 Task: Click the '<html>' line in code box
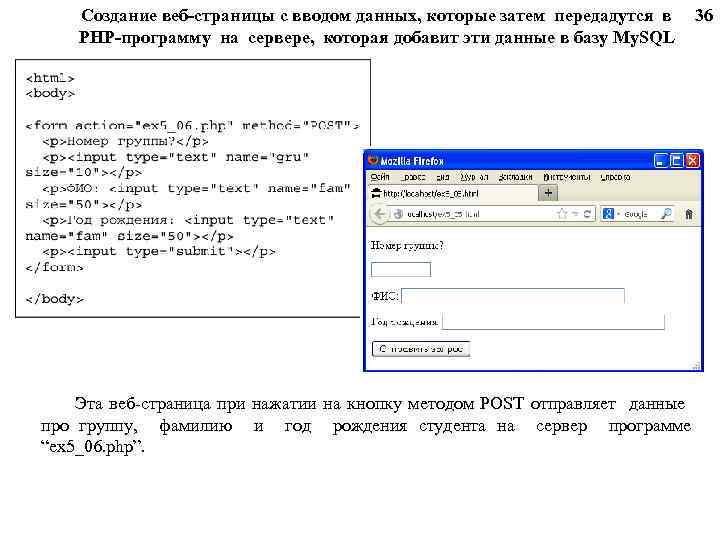pyautogui.click(x=50, y=78)
